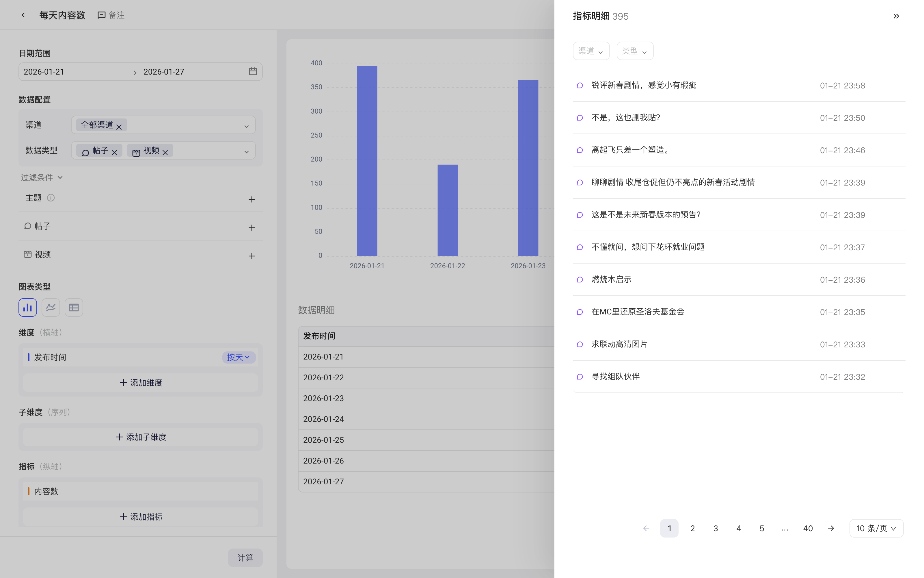
Task: Open the 渠道 filter dropdown in 指标明细
Action: click(591, 51)
